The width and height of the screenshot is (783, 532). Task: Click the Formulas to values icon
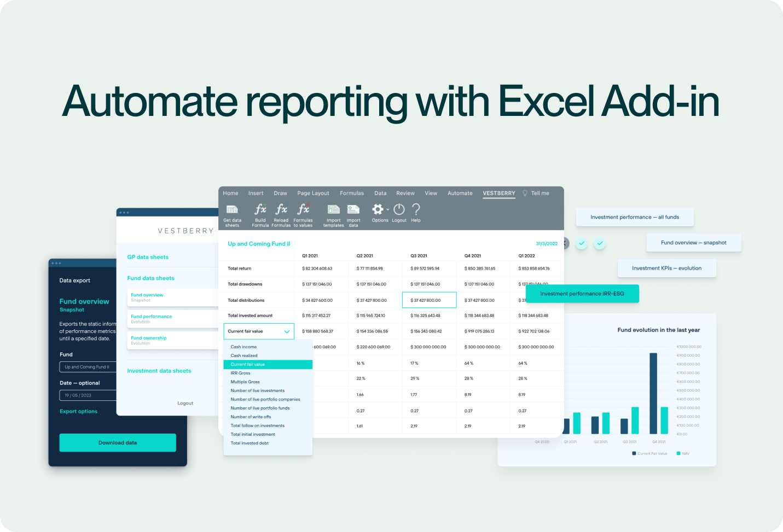[303, 209]
